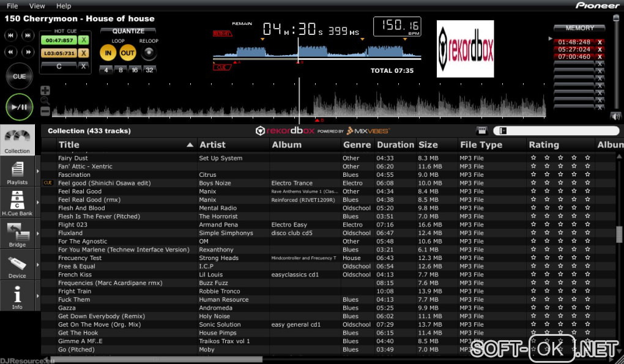The height and width of the screenshot is (364, 624).
Task: Sort by Genre column header
Action: pos(358,145)
